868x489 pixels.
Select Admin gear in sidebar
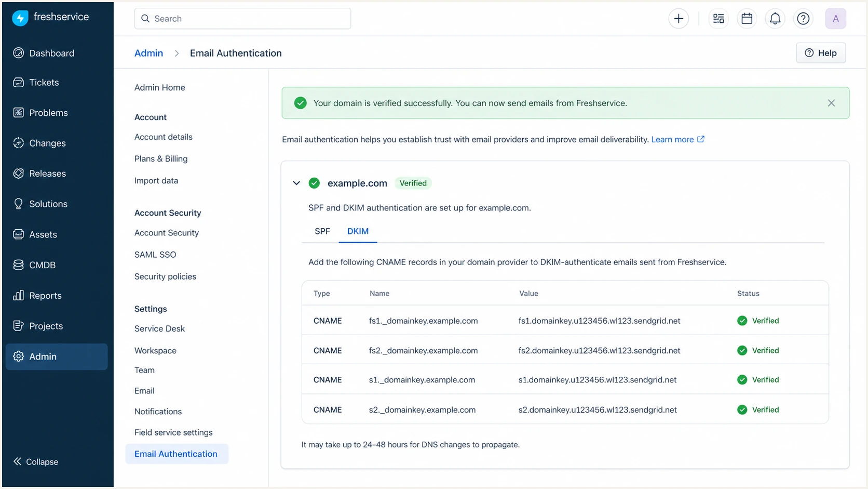[x=57, y=356]
